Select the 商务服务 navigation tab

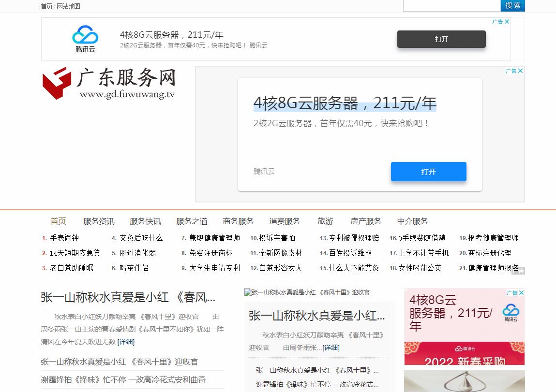[238, 221]
